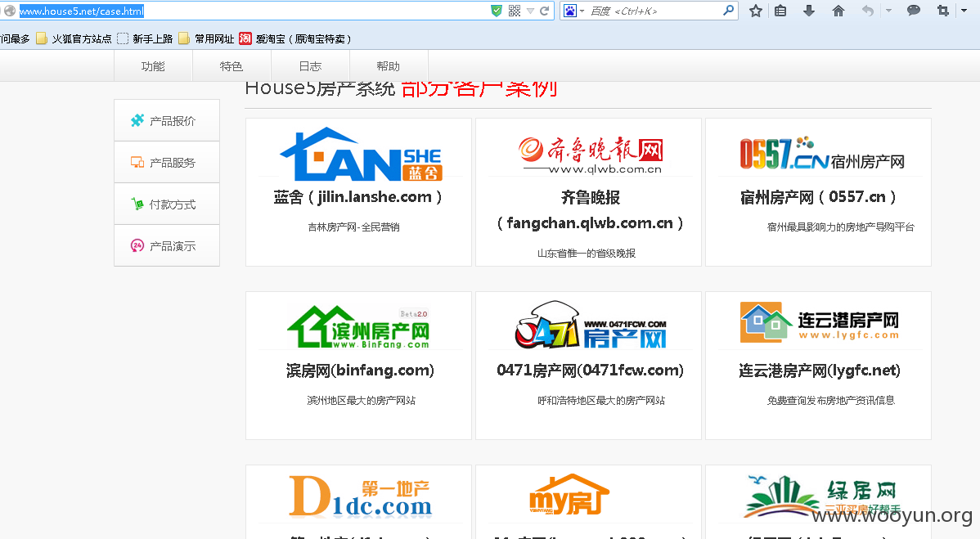Select the URL in the address bar
The height and width of the screenshot is (539, 980).
coord(82,11)
